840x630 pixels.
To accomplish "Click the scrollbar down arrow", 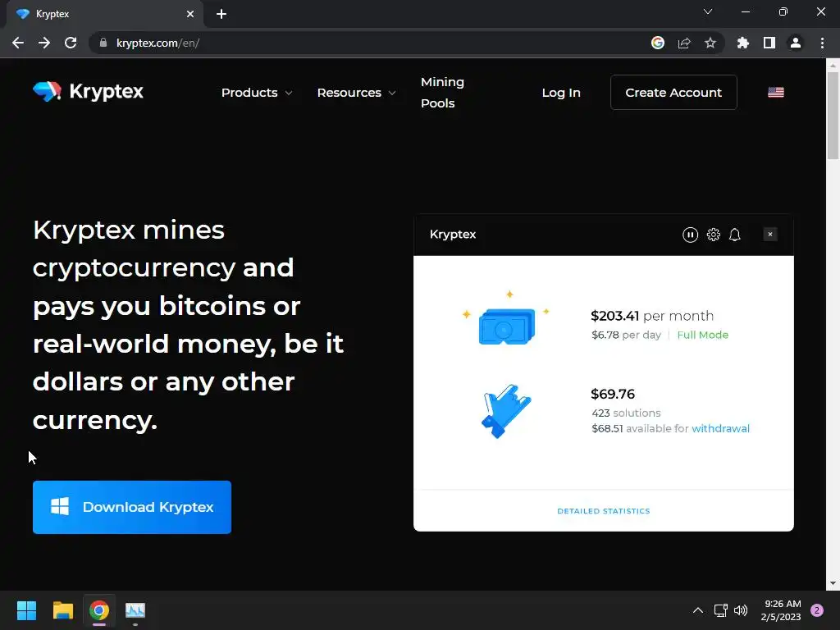I will (x=833, y=583).
